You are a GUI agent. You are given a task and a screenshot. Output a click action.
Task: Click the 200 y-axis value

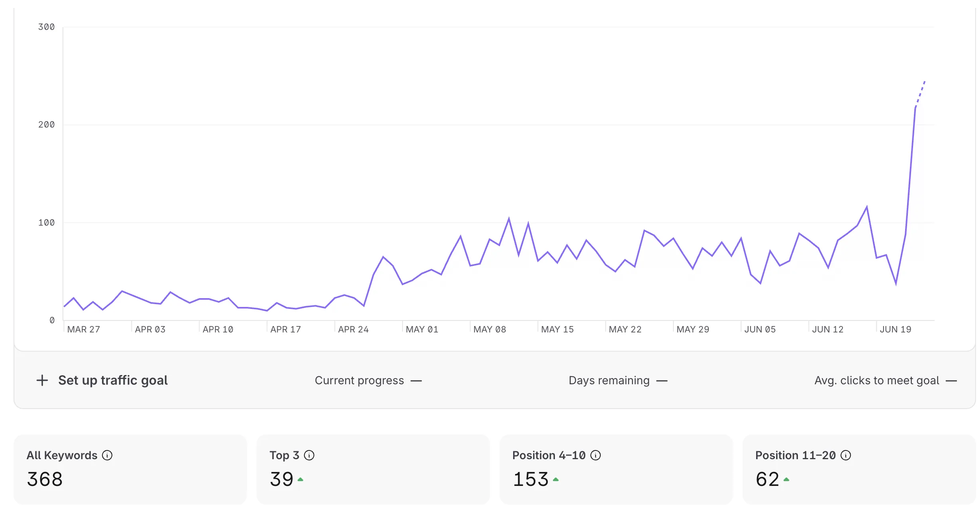47,125
